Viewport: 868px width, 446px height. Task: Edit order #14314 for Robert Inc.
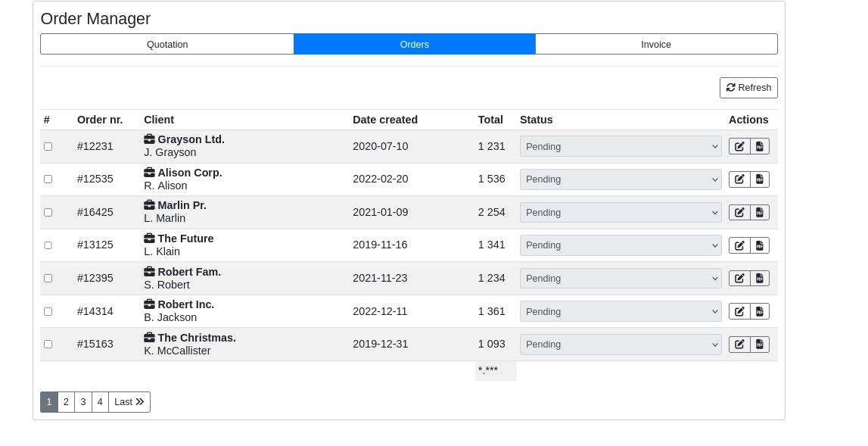click(739, 311)
